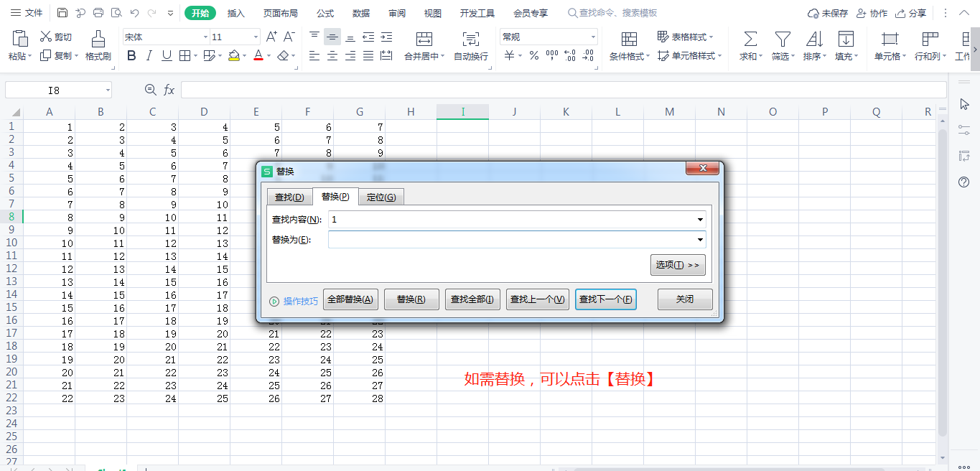Switch to the Go To (定位) tab in dialog
Viewport: 980px width, 471px height.
(381, 197)
